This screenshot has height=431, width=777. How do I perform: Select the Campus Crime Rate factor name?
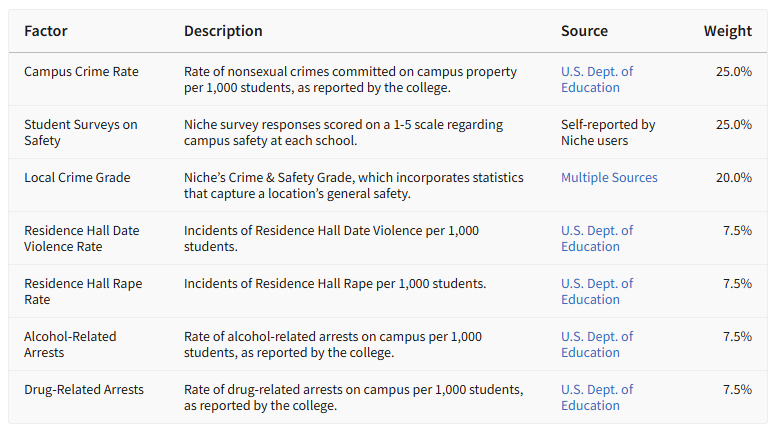click(81, 72)
